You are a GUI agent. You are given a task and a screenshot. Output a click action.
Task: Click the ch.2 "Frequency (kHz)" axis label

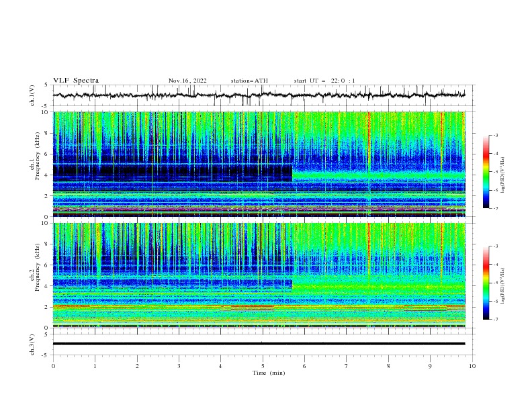37,267
